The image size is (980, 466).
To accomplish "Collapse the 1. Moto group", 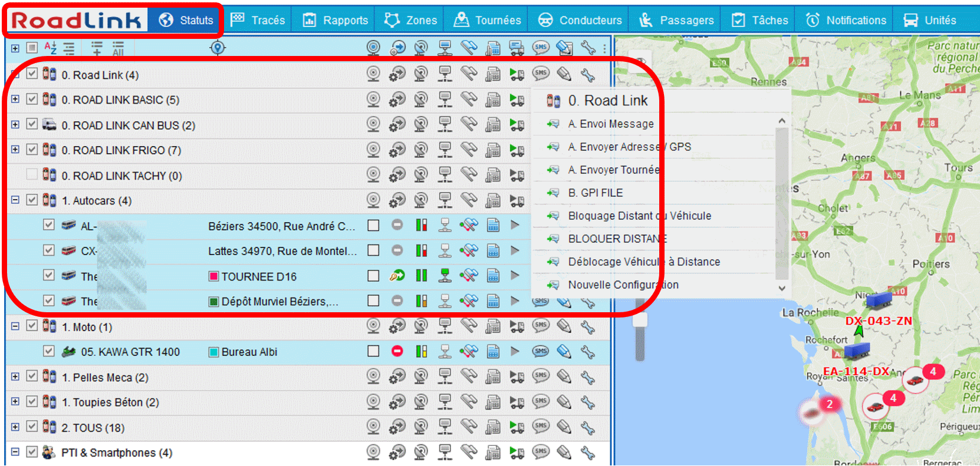I will [15, 326].
